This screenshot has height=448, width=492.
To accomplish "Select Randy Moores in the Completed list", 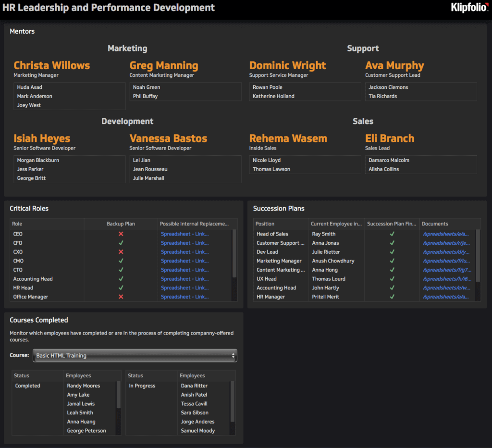I will click(83, 386).
